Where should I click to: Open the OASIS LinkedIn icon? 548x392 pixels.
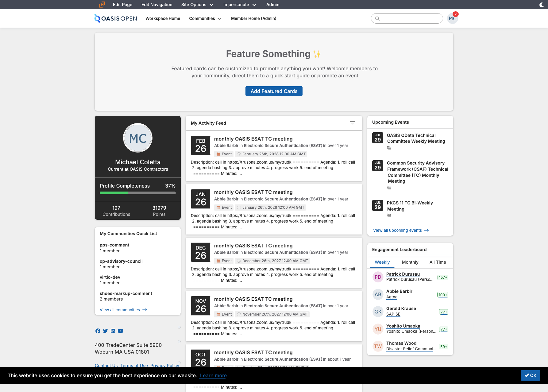point(113,331)
